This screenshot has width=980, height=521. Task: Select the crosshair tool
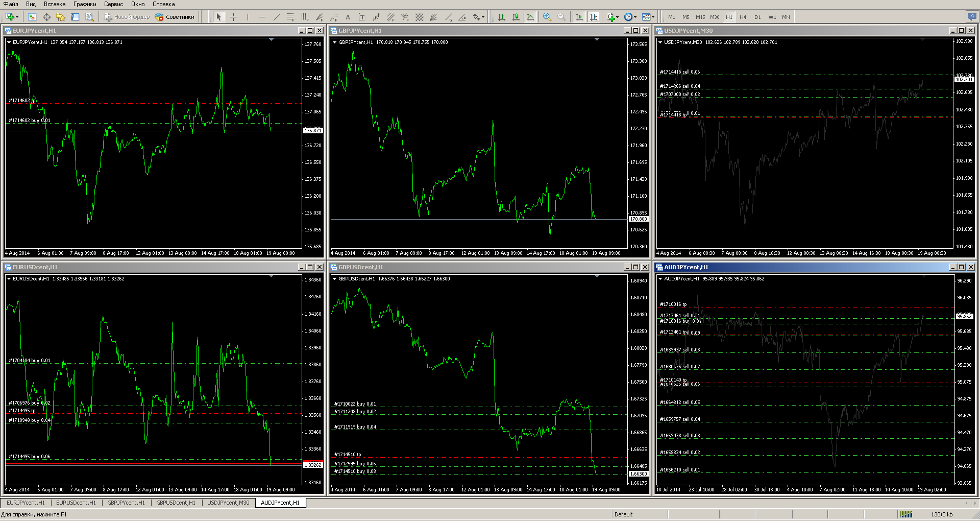tap(233, 17)
